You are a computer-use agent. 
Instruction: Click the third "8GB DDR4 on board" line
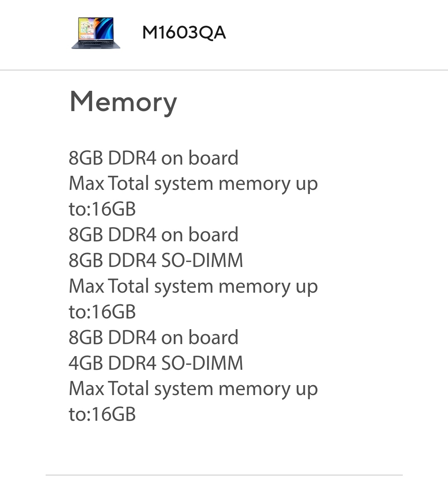point(153,337)
